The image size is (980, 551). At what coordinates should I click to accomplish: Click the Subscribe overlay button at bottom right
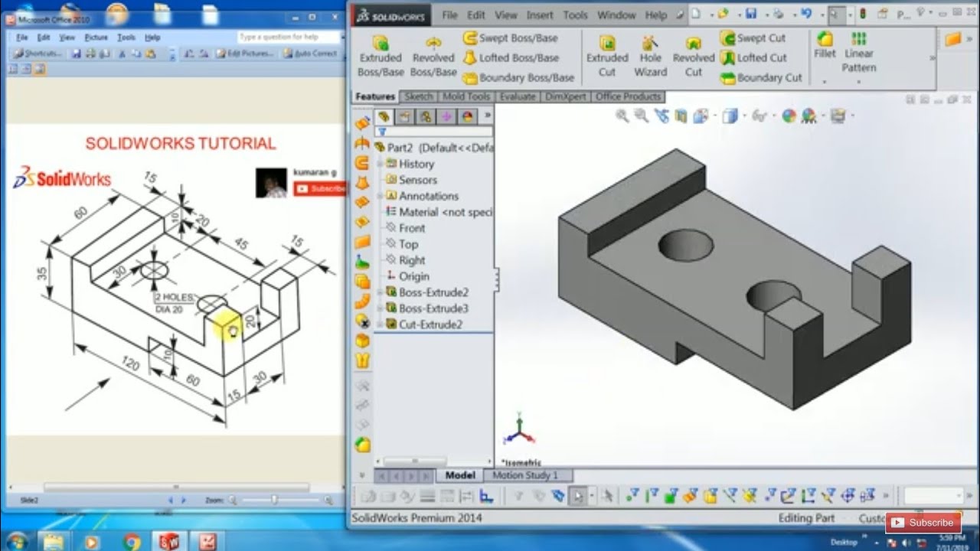(x=923, y=523)
